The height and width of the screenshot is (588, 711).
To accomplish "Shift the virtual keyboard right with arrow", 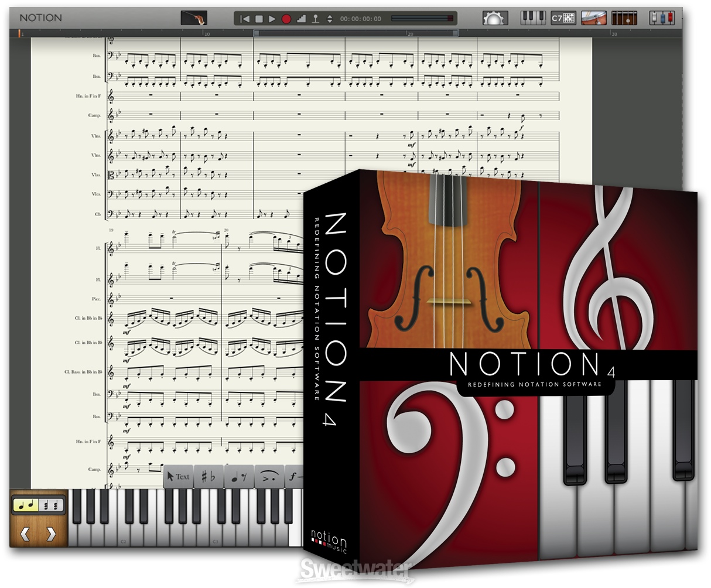I will tap(51, 534).
